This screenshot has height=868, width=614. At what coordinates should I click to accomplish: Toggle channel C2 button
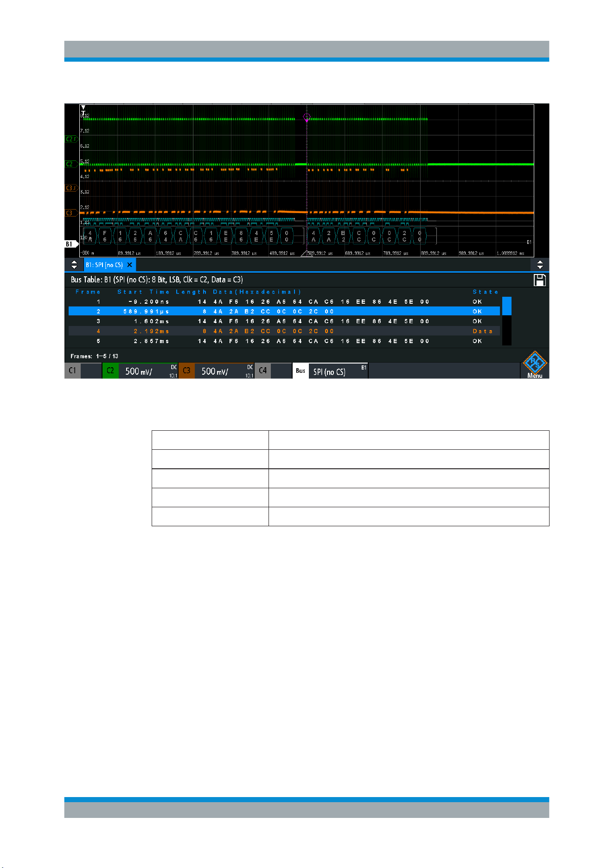tap(110, 370)
